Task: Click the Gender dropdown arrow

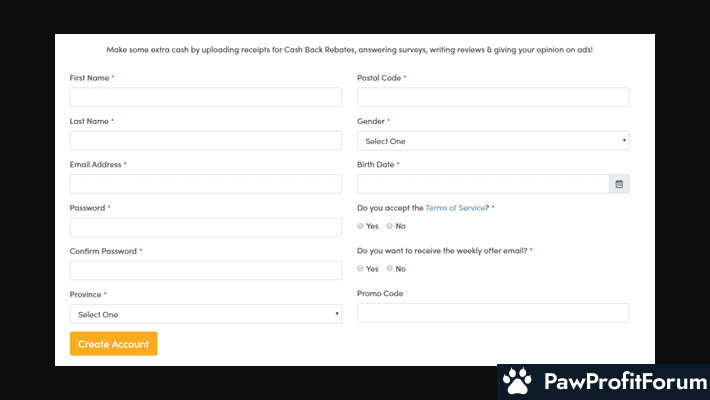Action: coord(624,140)
